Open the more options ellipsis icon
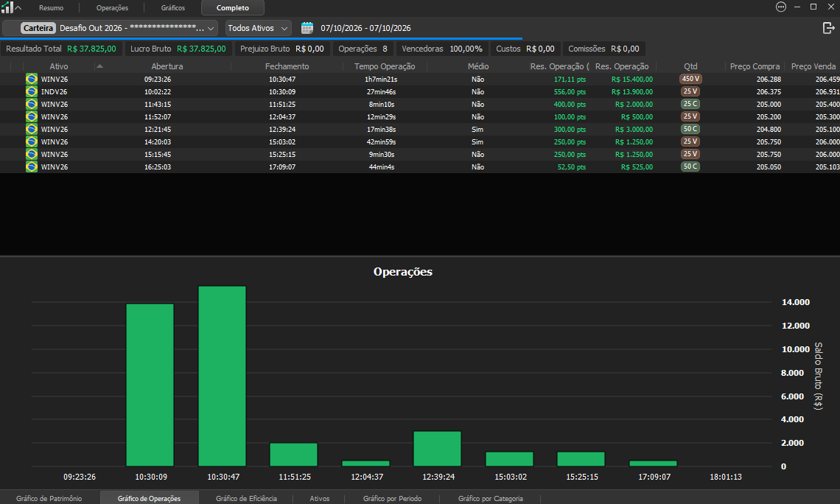Image resolution: width=840 pixels, height=504 pixels. click(781, 7)
